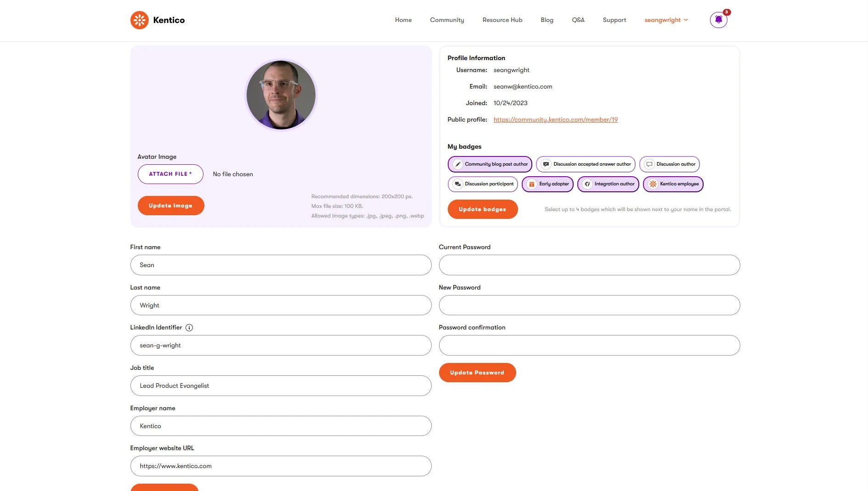Click the chat icon in Discussion participant badge
Viewport: 868px width, 491px height.
(458, 184)
